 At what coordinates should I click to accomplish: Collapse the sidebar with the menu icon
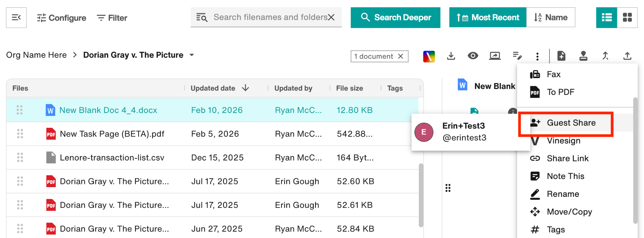(x=16, y=18)
